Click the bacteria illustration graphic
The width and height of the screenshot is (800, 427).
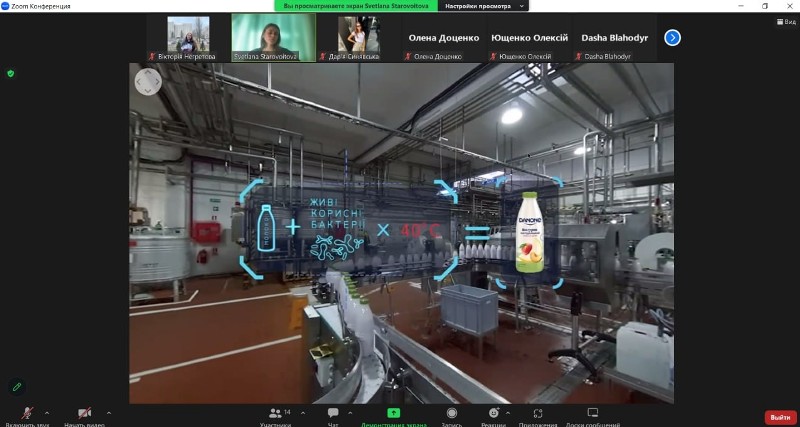tap(337, 246)
